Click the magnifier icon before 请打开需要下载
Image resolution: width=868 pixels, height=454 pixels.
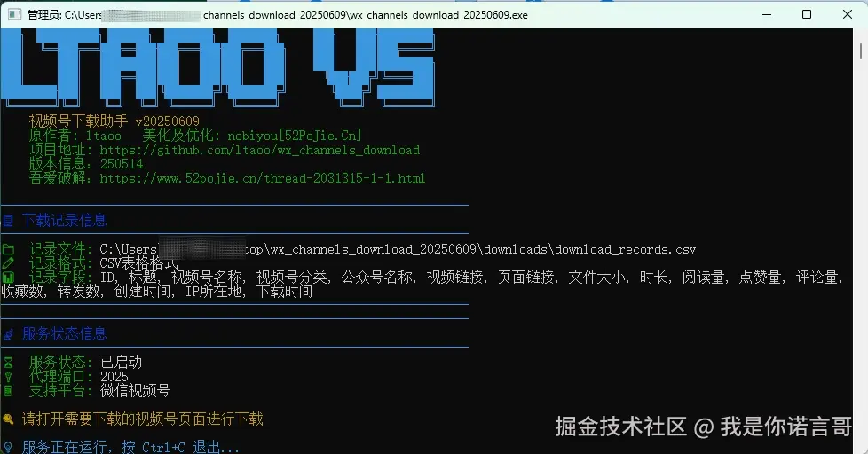tap(8, 419)
